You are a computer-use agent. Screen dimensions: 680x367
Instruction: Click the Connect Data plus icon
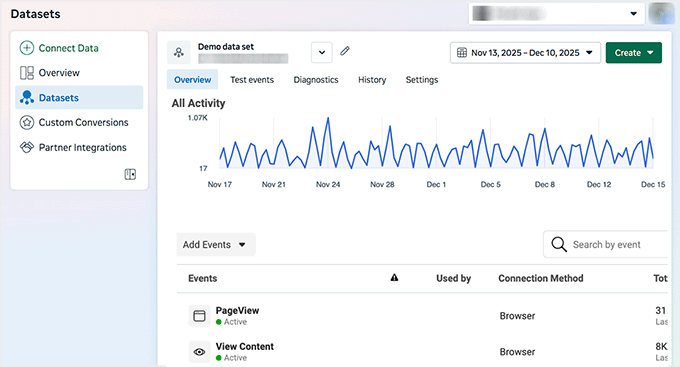point(26,48)
